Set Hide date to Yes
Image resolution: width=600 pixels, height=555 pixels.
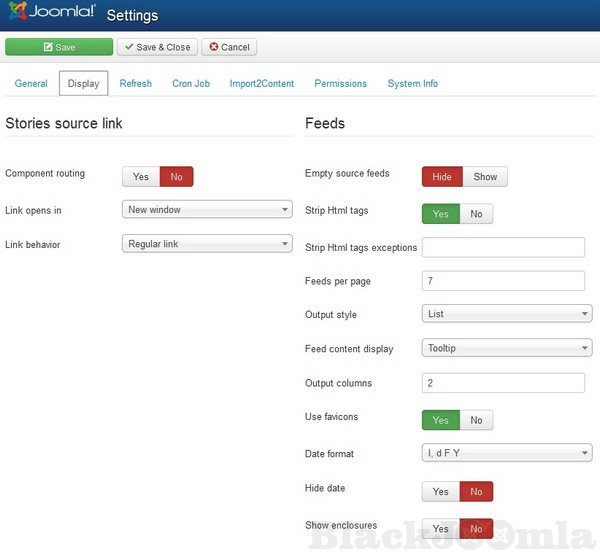pos(441,492)
